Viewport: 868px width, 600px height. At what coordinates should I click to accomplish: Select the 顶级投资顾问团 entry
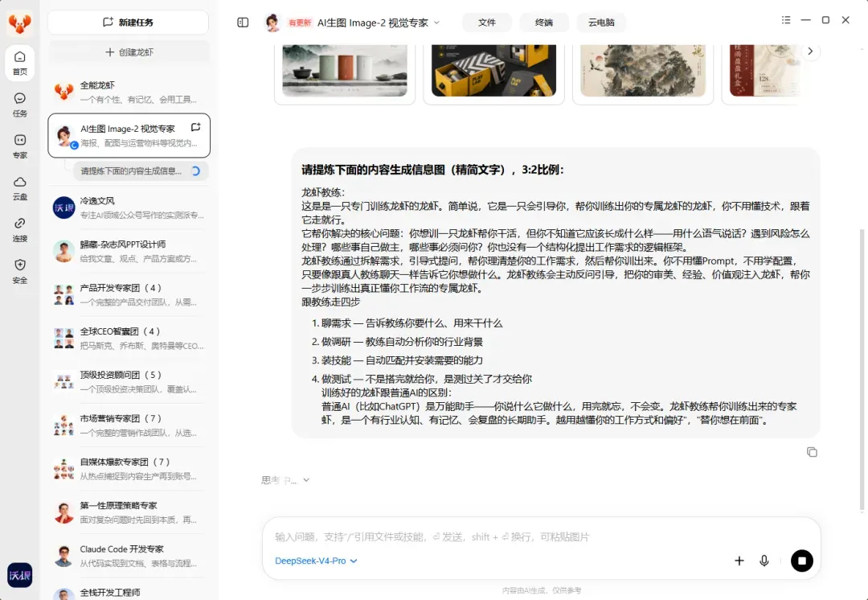129,382
